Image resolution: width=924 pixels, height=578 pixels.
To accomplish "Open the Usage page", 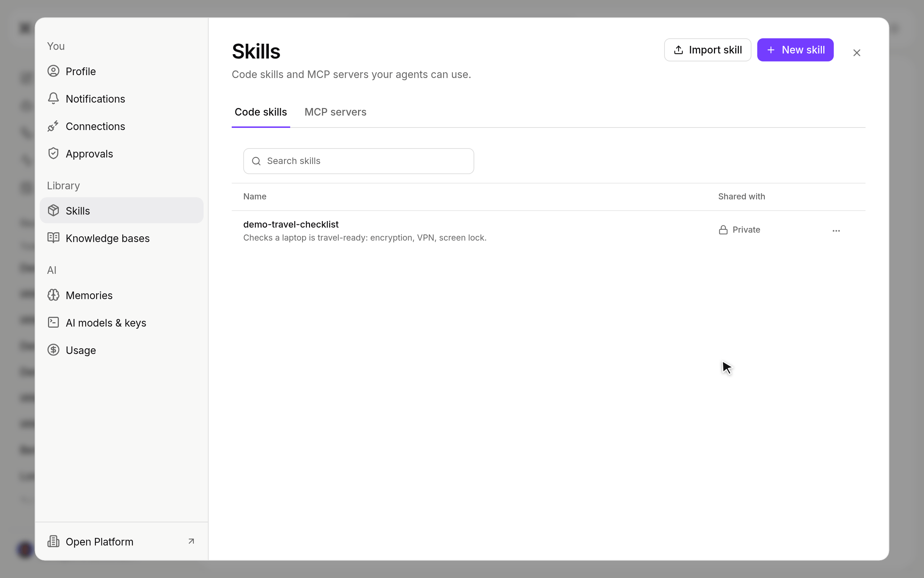I will 121,350.
